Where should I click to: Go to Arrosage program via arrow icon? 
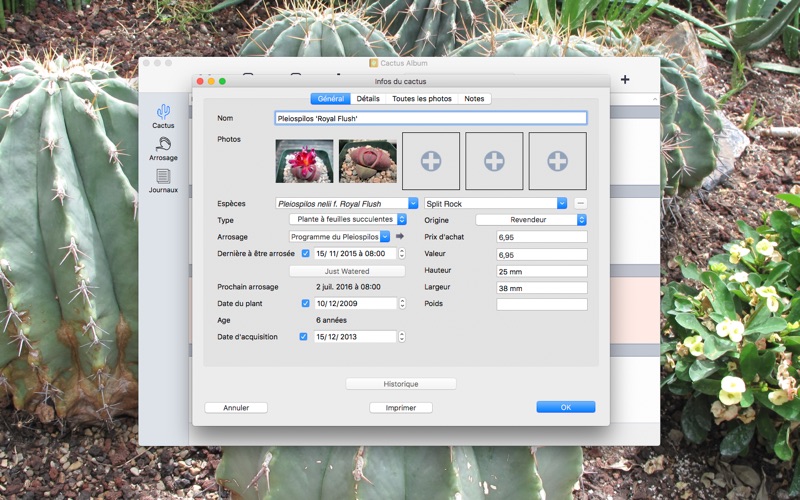coord(400,236)
